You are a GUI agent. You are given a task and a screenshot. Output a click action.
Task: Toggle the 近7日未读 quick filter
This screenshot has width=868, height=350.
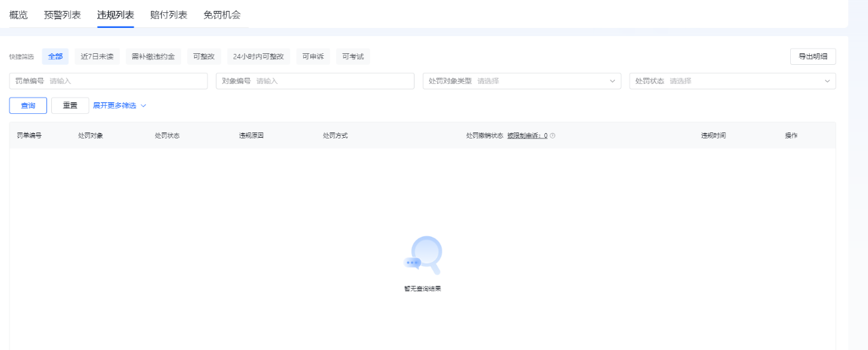click(x=97, y=57)
